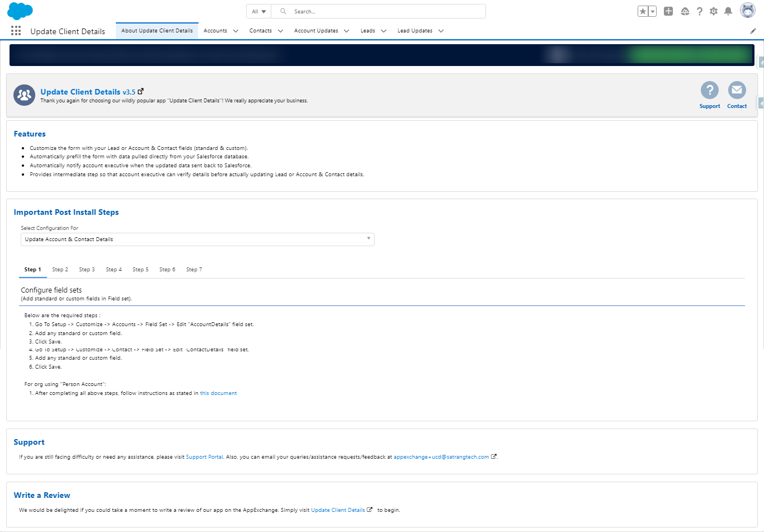
Task: Select the Step 1 tab
Action: pyautogui.click(x=32, y=270)
